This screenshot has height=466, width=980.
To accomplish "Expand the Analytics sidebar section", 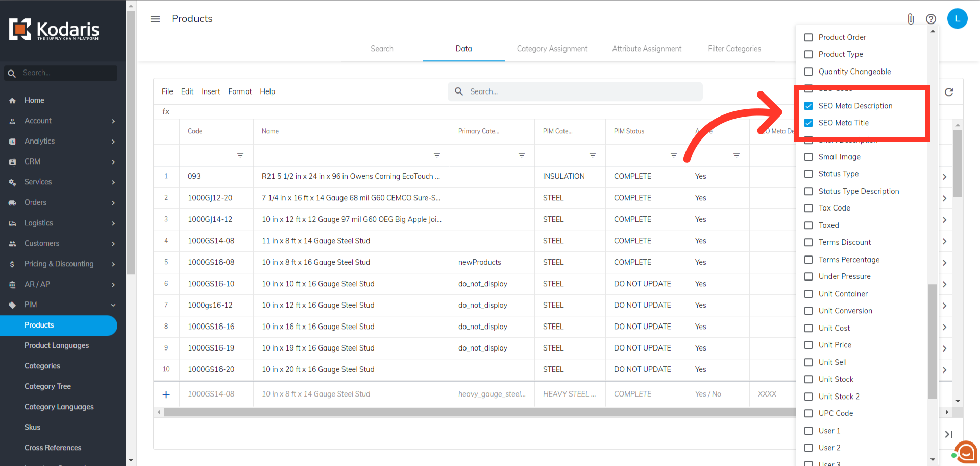I will tap(113, 142).
